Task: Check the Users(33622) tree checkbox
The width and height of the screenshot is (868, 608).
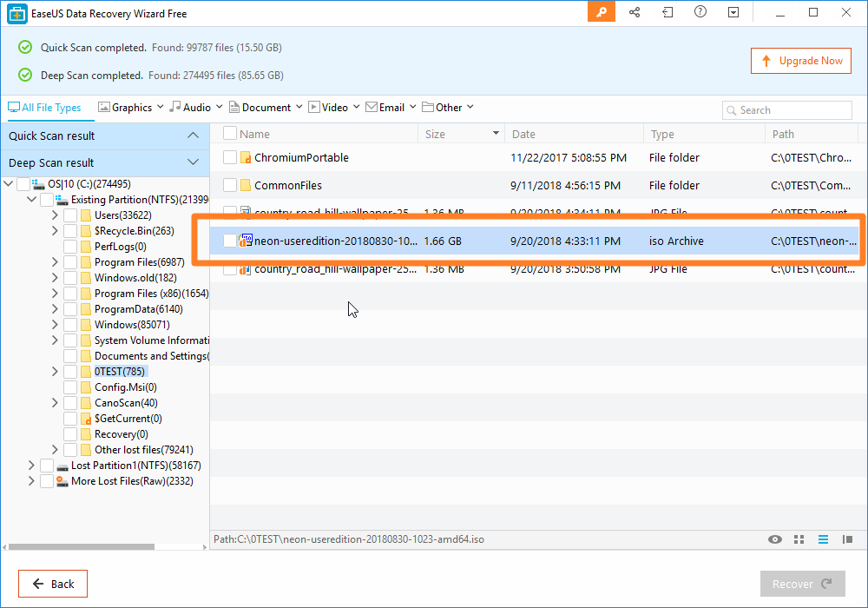Action: point(70,215)
